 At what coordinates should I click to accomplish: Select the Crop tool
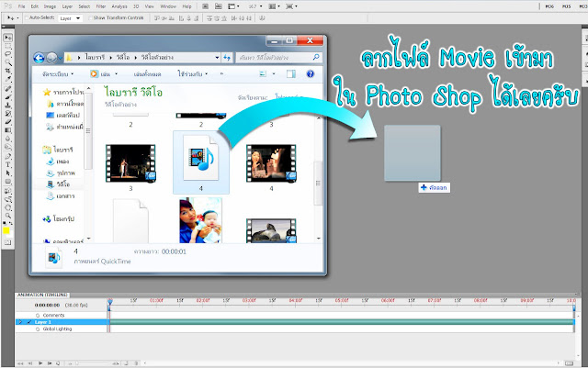click(8, 71)
